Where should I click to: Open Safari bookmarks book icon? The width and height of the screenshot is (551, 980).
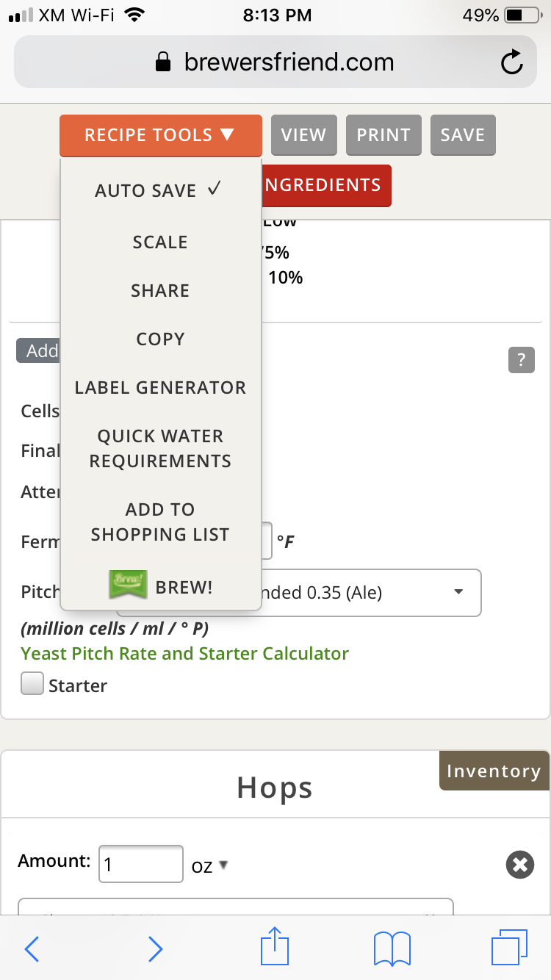(x=392, y=948)
